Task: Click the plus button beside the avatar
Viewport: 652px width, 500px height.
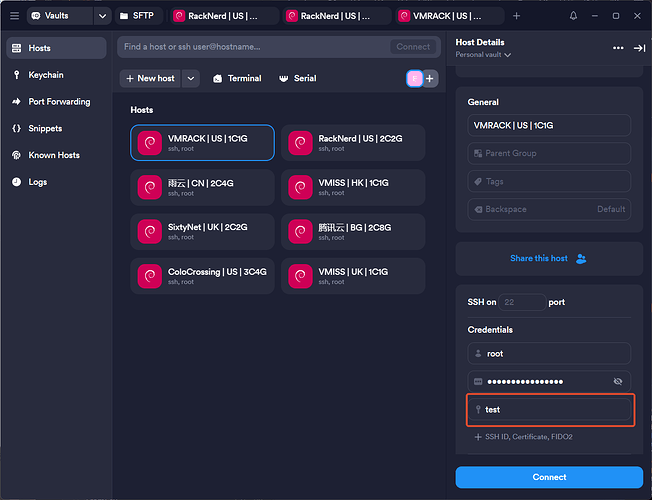Action: coord(430,79)
